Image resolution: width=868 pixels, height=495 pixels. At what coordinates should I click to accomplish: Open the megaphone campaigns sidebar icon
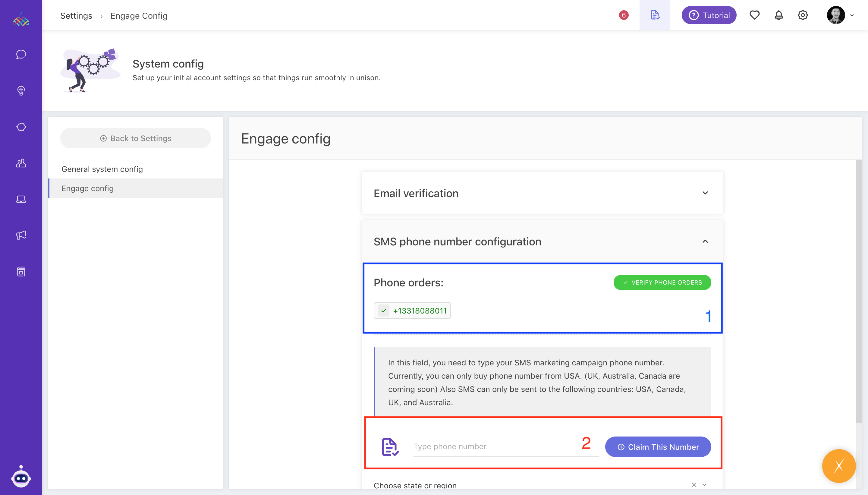21,235
